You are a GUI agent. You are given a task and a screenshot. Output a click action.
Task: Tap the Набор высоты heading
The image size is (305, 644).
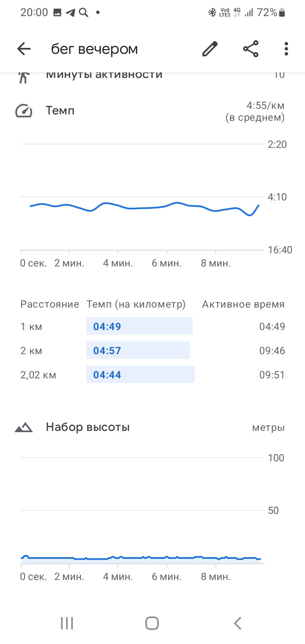pyautogui.click(x=88, y=427)
